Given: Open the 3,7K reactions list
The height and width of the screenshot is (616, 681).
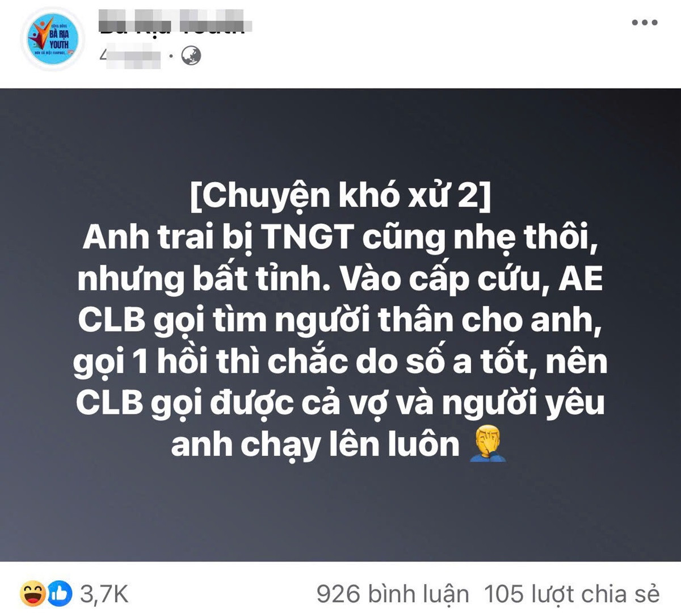Looking at the screenshot, I should (x=104, y=594).
